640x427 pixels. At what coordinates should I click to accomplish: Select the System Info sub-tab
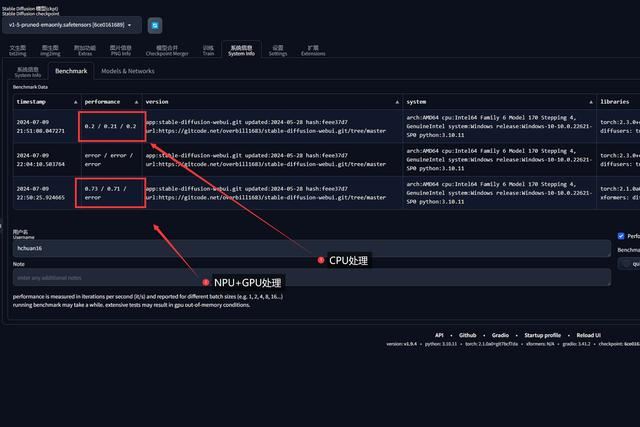28,72
